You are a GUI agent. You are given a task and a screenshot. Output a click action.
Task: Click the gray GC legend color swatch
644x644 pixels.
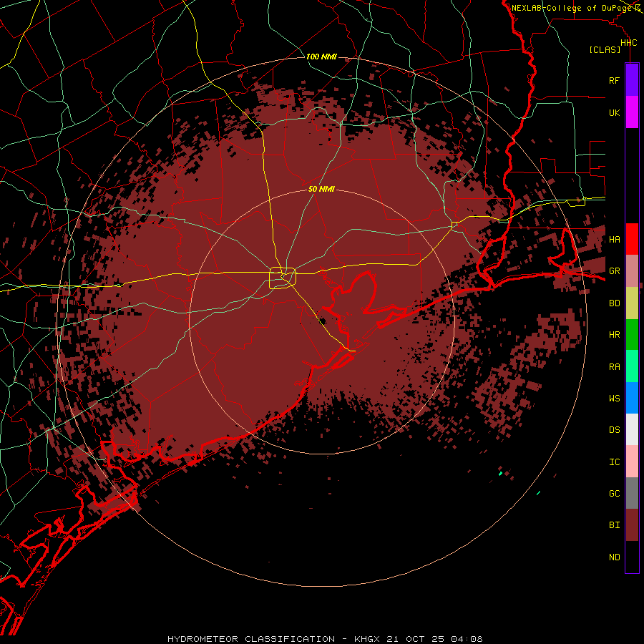click(x=632, y=493)
